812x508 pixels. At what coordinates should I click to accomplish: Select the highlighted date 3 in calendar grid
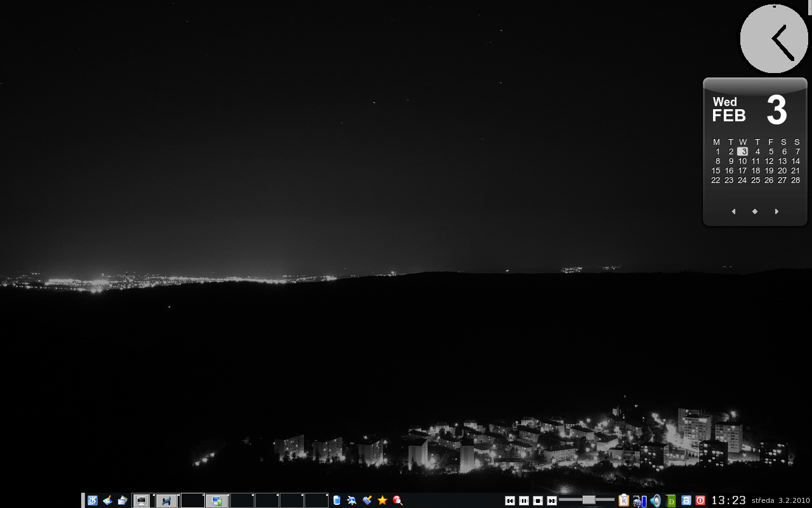[x=743, y=152]
